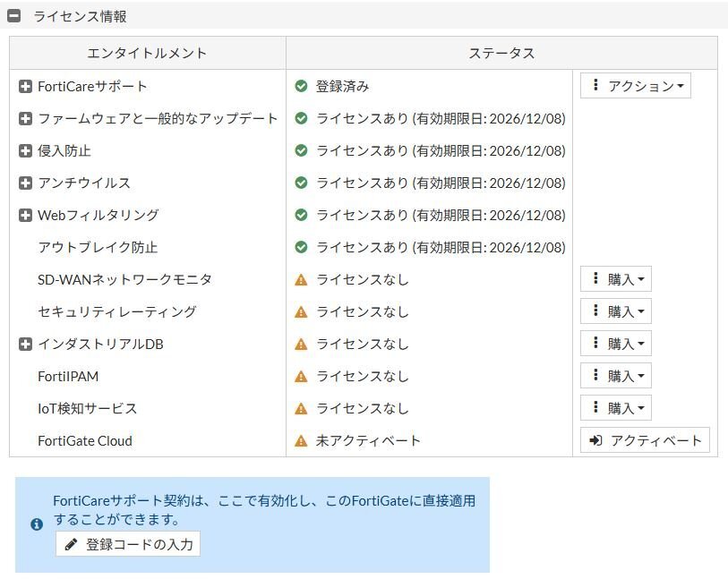The height and width of the screenshot is (579, 728).
Task: Click the check icon beside アウトブレイク防止 status
Action: coord(301,247)
